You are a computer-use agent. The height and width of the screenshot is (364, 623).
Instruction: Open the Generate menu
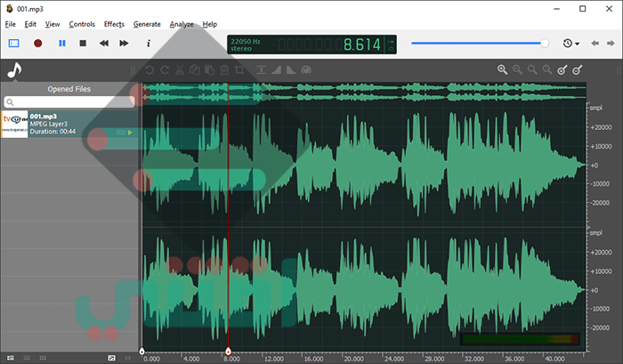click(147, 24)
